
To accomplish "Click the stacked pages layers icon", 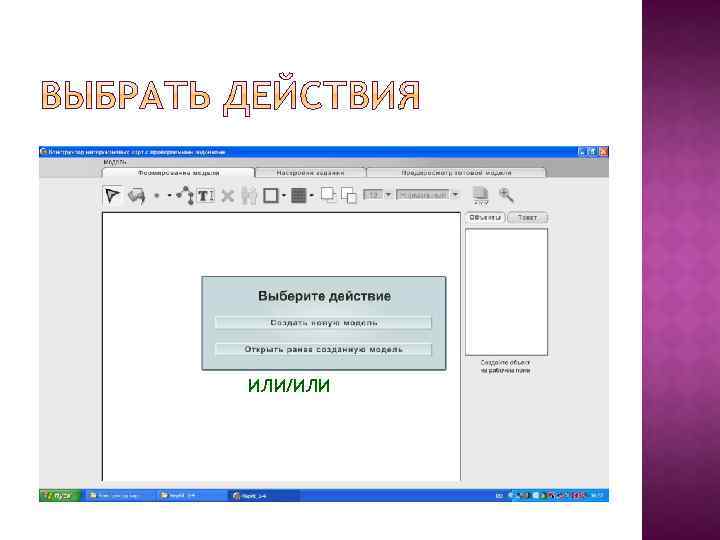I will [x=480, y=195].
